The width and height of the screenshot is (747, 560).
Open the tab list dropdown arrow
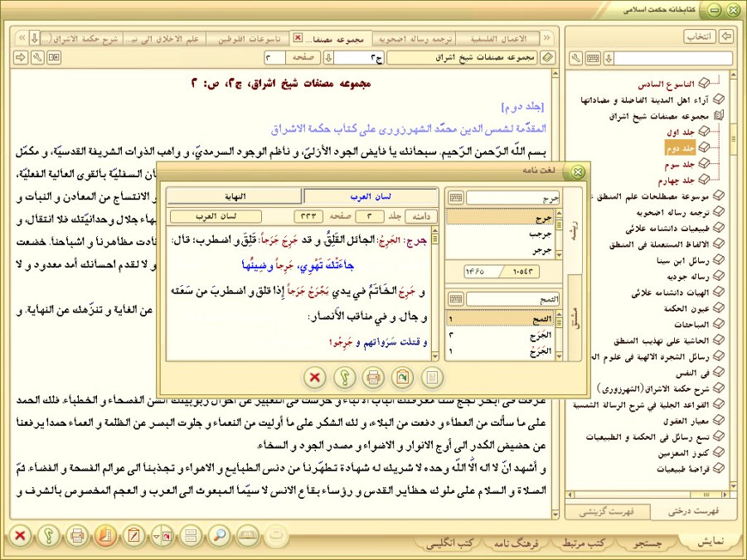pyautogui.click(x=34, y=38)
